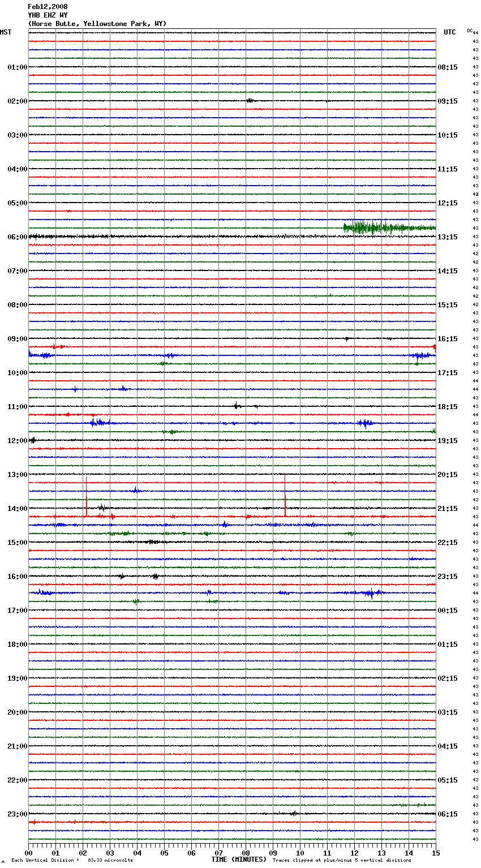
Task: Click the Feb12,2008 date header
Action: (48, 7)
